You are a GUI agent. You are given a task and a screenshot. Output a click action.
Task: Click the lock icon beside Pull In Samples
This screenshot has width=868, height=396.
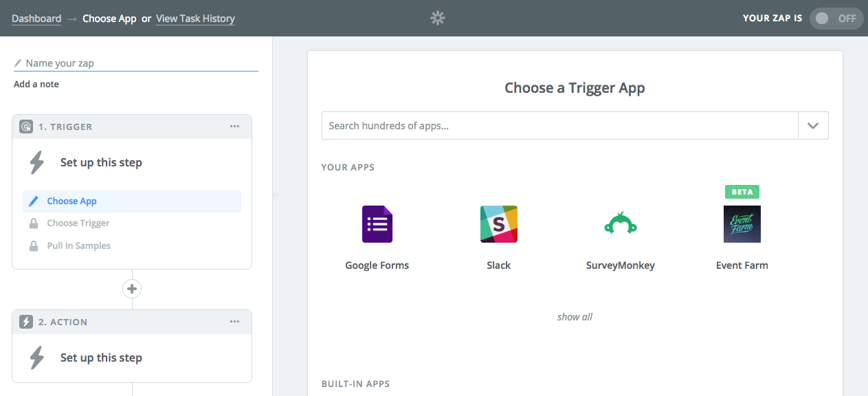click(x=34, y=245)
